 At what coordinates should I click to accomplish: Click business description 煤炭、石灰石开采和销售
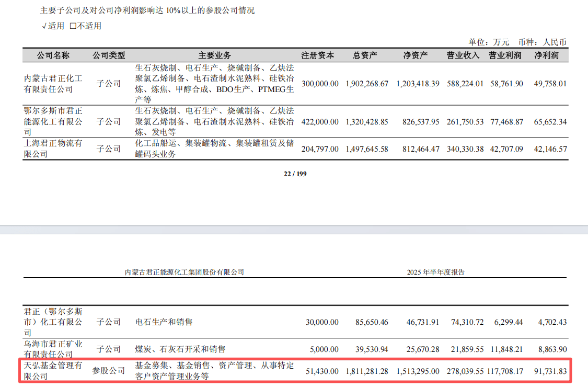[x=180, y=349]
